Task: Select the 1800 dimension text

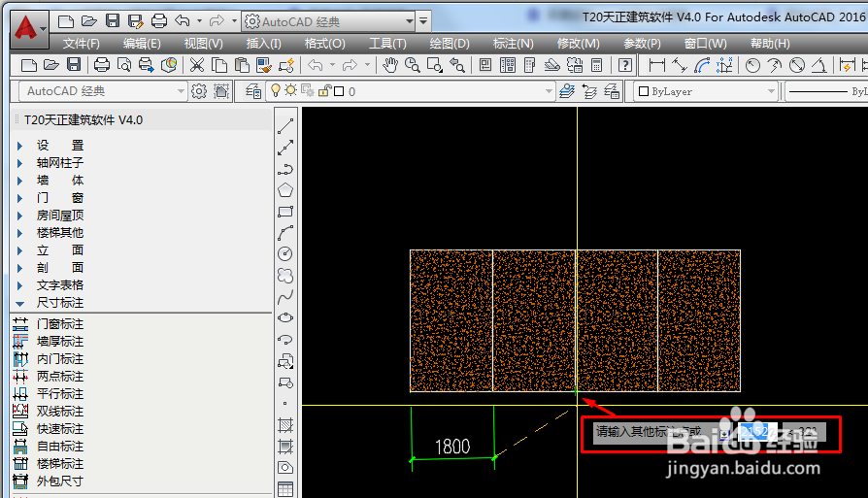Action: [x=452, y=447]
